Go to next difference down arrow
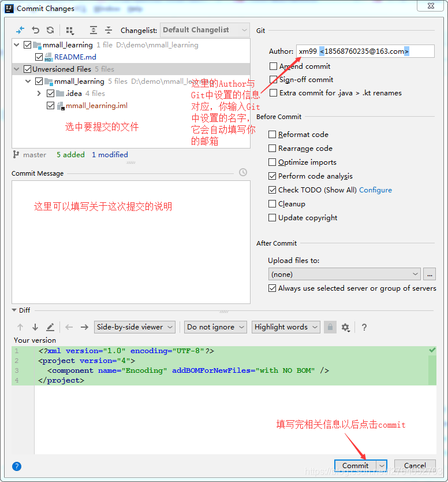 (35, 327)
